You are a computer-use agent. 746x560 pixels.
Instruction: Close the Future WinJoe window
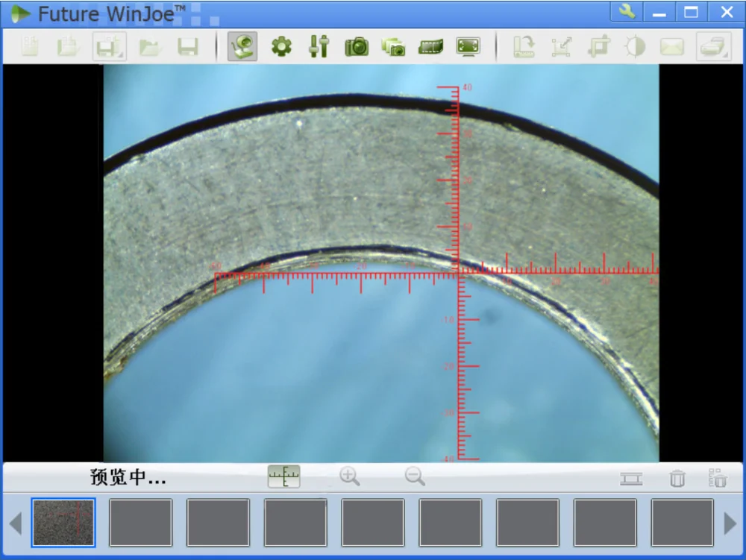[x=727, y=11]
